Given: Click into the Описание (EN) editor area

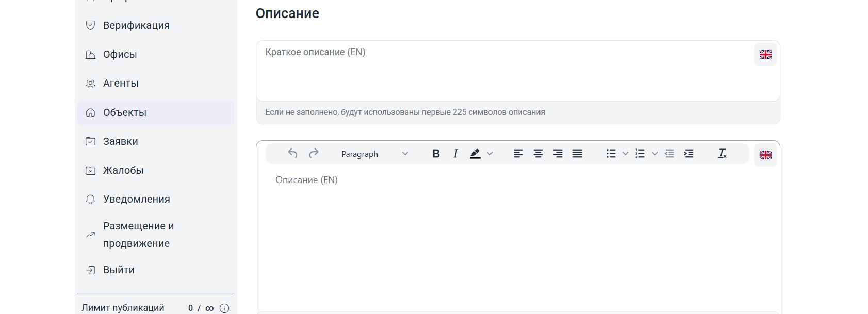Looking at the screenshot, I should coord(518,240).
